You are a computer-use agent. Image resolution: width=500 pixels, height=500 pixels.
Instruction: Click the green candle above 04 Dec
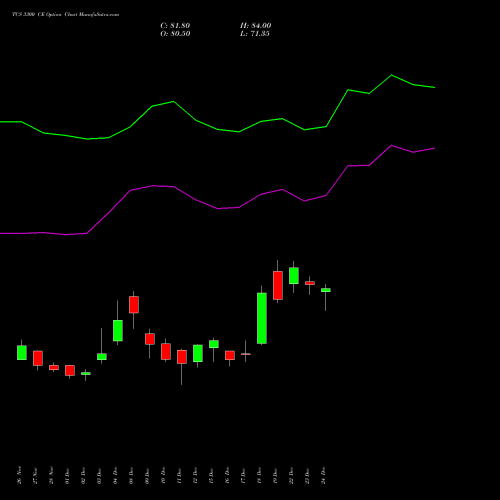coord(118,330)
